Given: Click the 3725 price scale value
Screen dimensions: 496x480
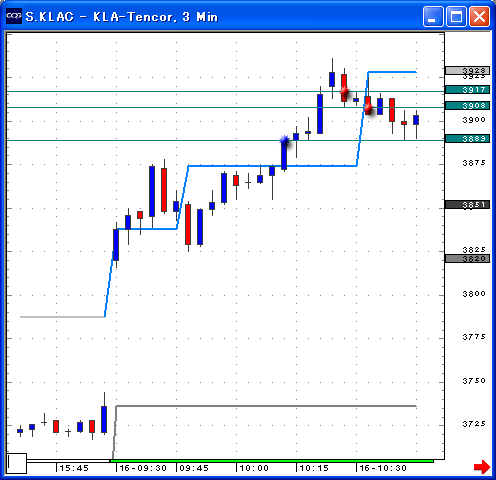Looking at the screenshot, I should [474, 424].
